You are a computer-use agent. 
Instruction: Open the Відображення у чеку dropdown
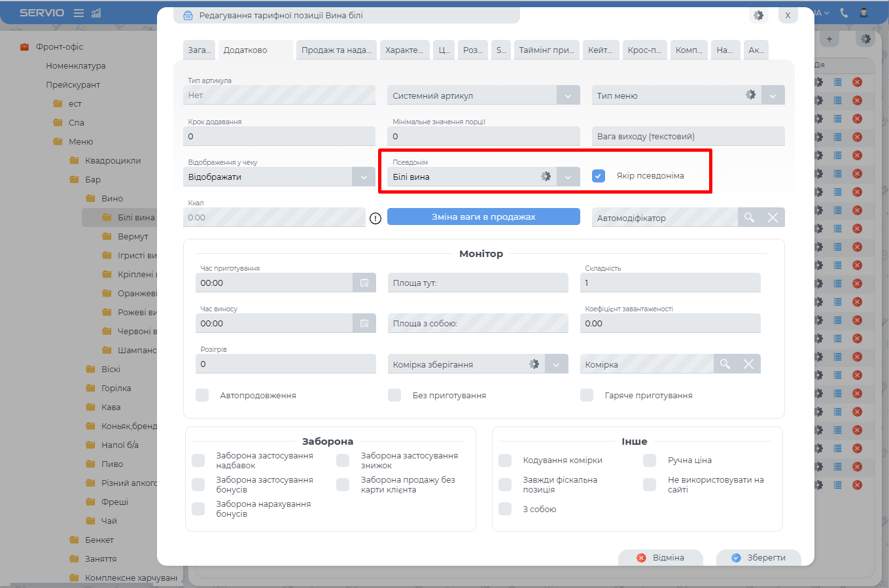point(364,177)
